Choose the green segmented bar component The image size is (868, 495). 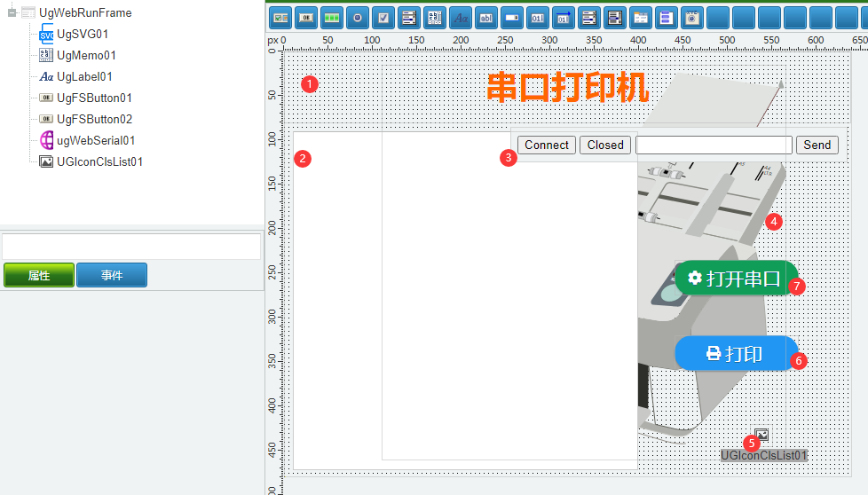(x=332, y=19)
